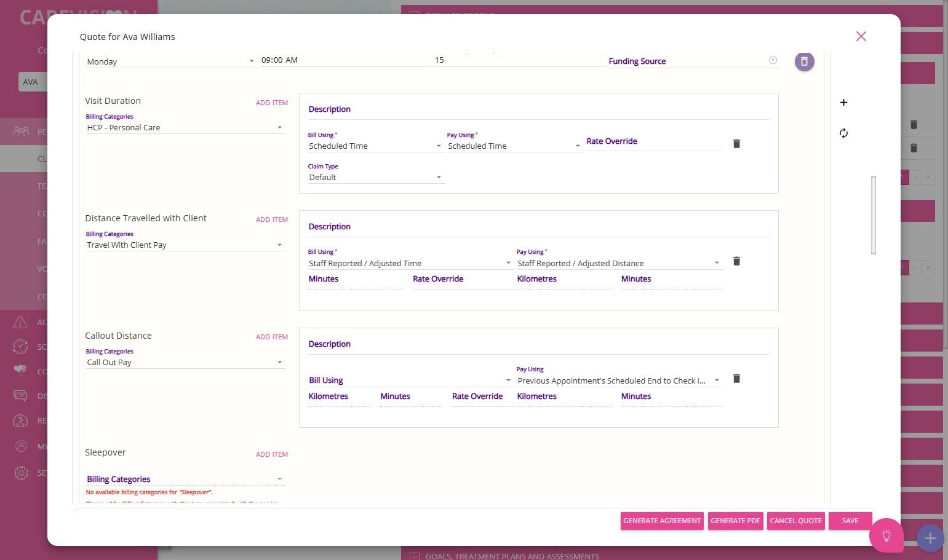Click the refresh arrows icon on the right

coord(843,133)
